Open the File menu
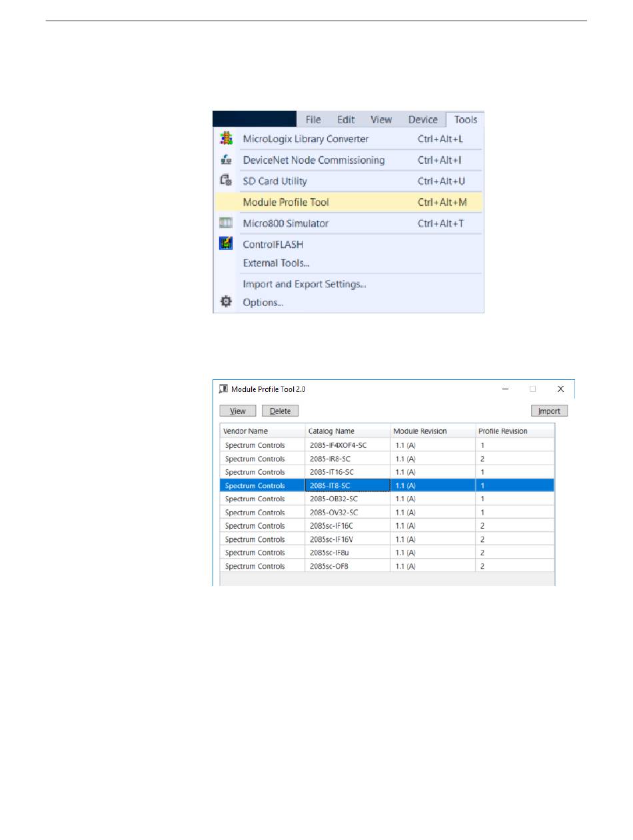This screenshot has height=840, width=633. pyautogui.click(x=313, y=119)
